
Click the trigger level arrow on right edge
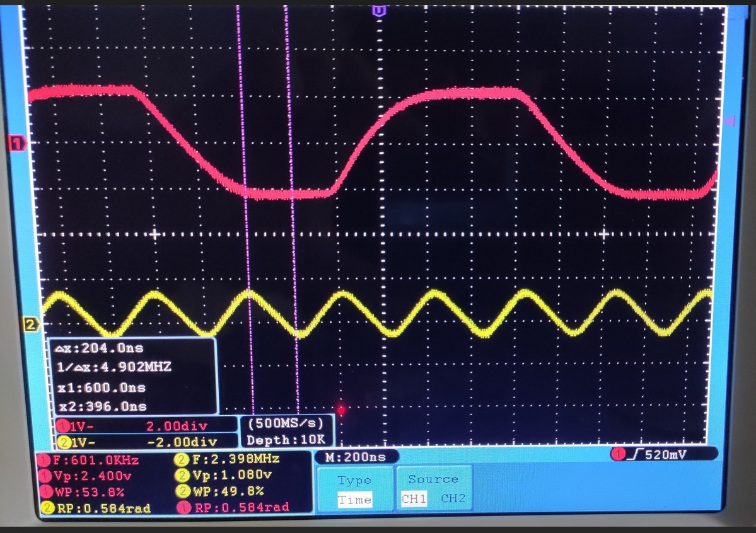pyautogui.click(x=730, y=121)
